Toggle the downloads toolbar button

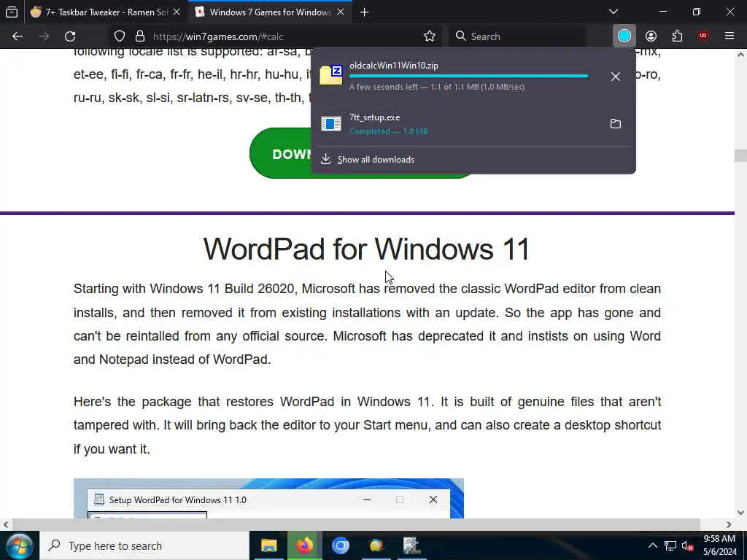[624, 36]
